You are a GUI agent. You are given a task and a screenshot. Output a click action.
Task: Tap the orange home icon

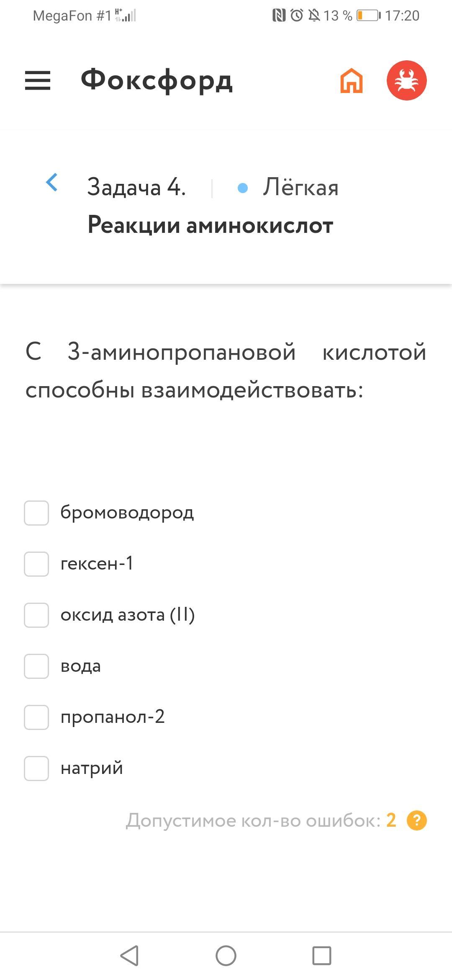pyautogui.click(x=351, y=80)
